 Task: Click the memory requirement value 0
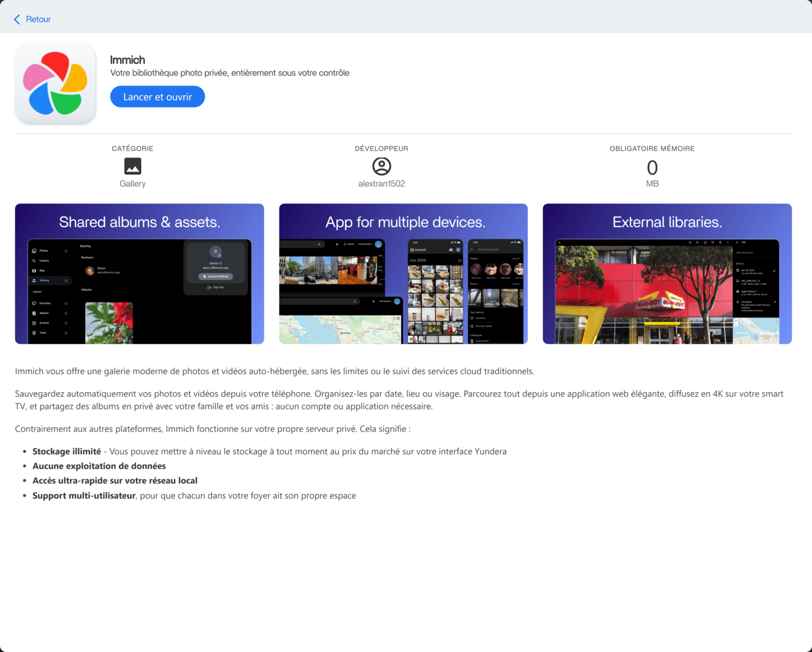pos(652,167)
